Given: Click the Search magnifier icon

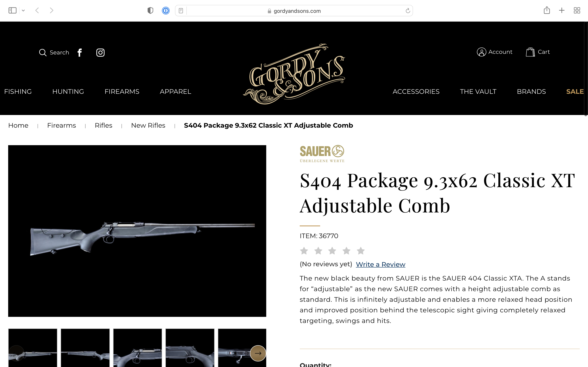Looking at the screenshot, I should pyautogui.click(x=43, y=52).
